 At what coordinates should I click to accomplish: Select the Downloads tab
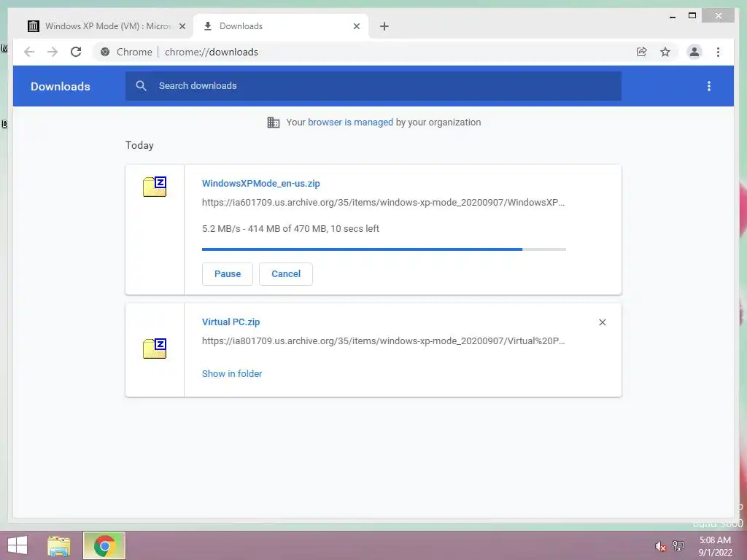tap(281, 26)
